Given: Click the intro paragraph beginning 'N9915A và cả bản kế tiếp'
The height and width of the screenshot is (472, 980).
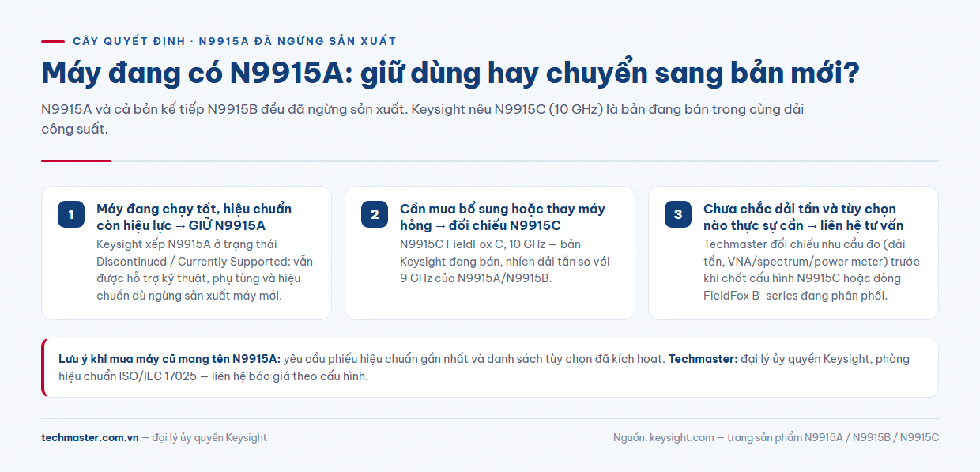Looking at the screenshot, I should [423, 119].
